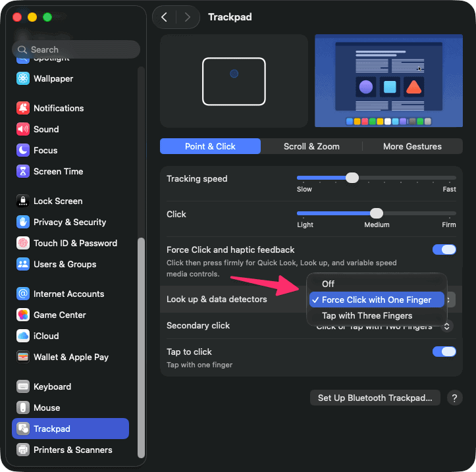Image resolution: width=476 pixels, height=472 pixels.
Task: Switch to Point & Click tab
Action: 210,146
